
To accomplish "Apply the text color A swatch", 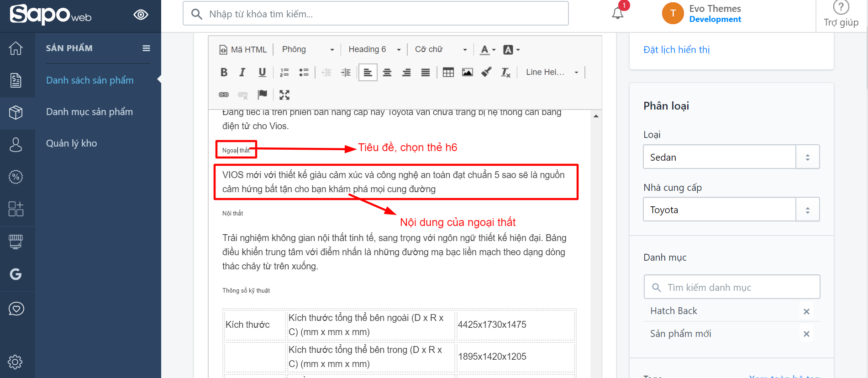I will (x=484, y=50).
